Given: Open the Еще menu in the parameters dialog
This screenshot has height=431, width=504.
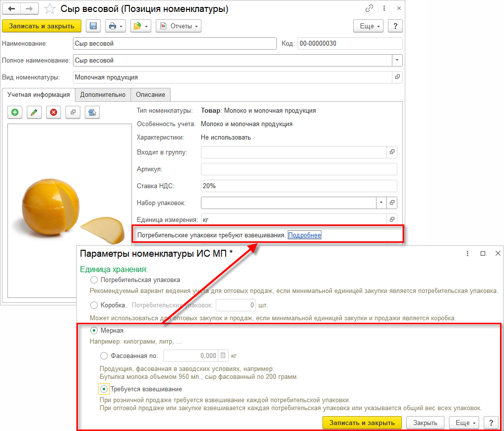Looking at the screenshot, I should (x=464, y=423).
